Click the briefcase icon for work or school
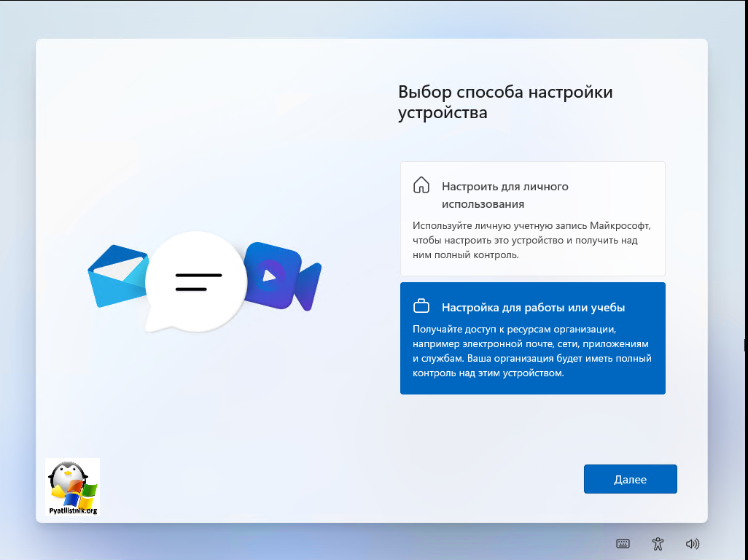The width and height of the screenshot is (748, 560). tap(421, 306)
